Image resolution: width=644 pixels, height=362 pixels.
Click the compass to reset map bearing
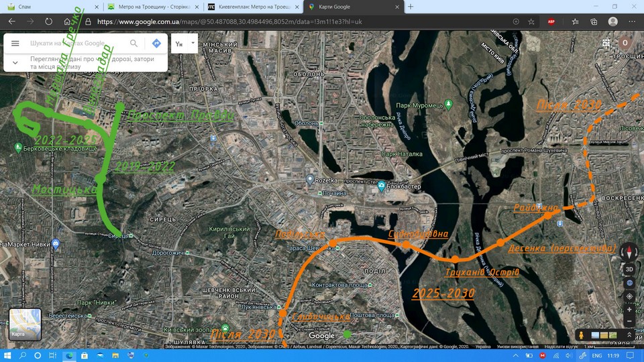(x=629, y=253)
